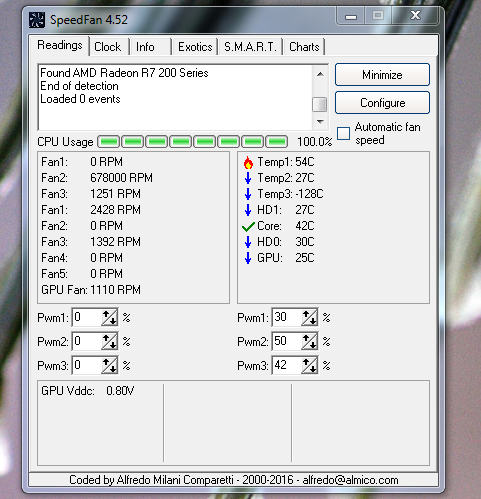
Task: Click the SpeedFan app icon in title bar
Action: pos(37,20)
